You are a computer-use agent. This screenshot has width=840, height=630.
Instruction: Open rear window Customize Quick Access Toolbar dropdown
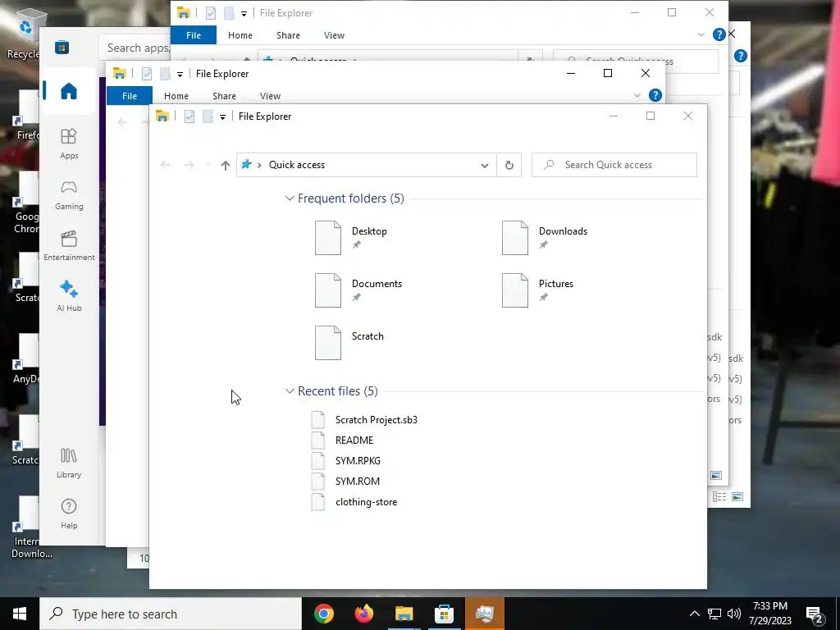[x=244, y=13]
